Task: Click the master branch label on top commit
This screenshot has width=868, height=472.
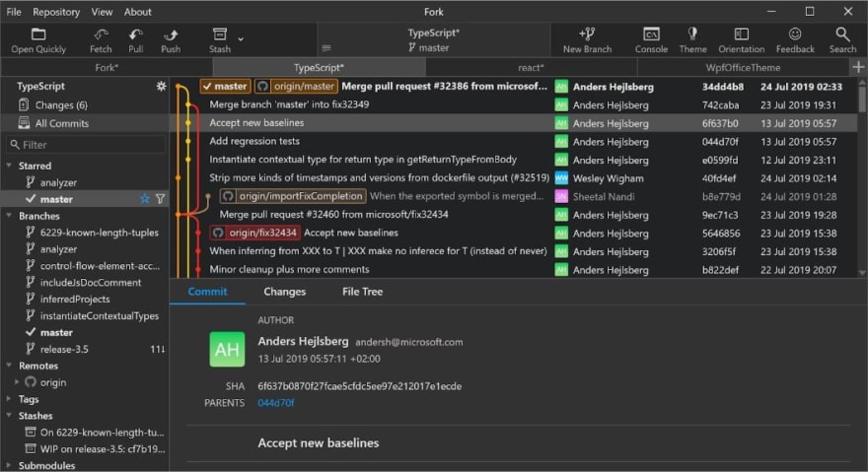Action: point(225,87)
